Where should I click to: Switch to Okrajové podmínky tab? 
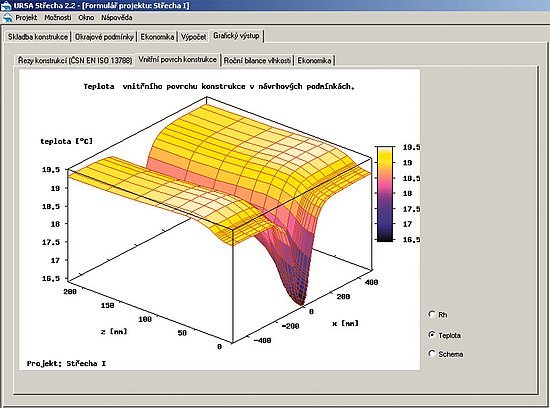coord(104,37)
